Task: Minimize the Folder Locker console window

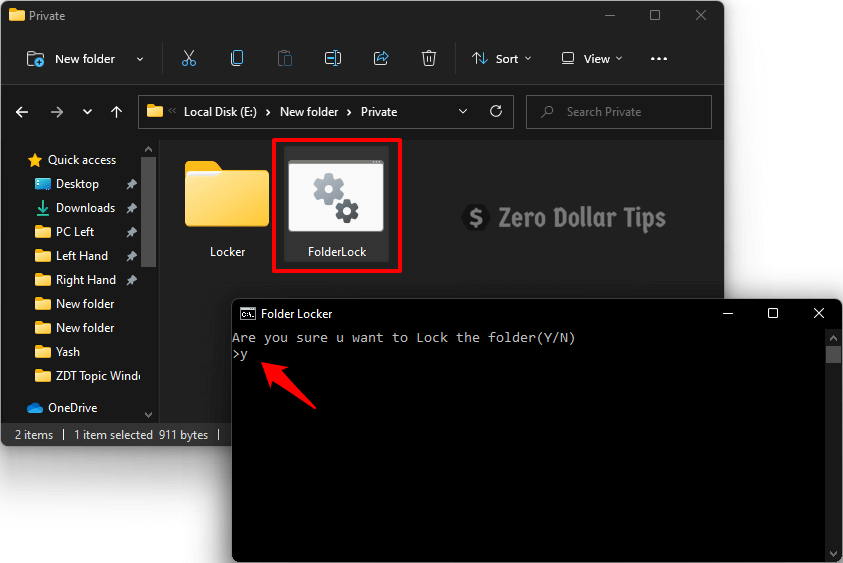Action: (728, 313)
